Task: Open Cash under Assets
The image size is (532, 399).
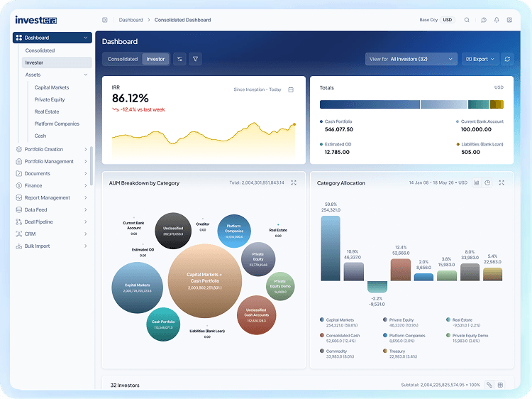Action: pyautogui.click(x=40, y=136)
